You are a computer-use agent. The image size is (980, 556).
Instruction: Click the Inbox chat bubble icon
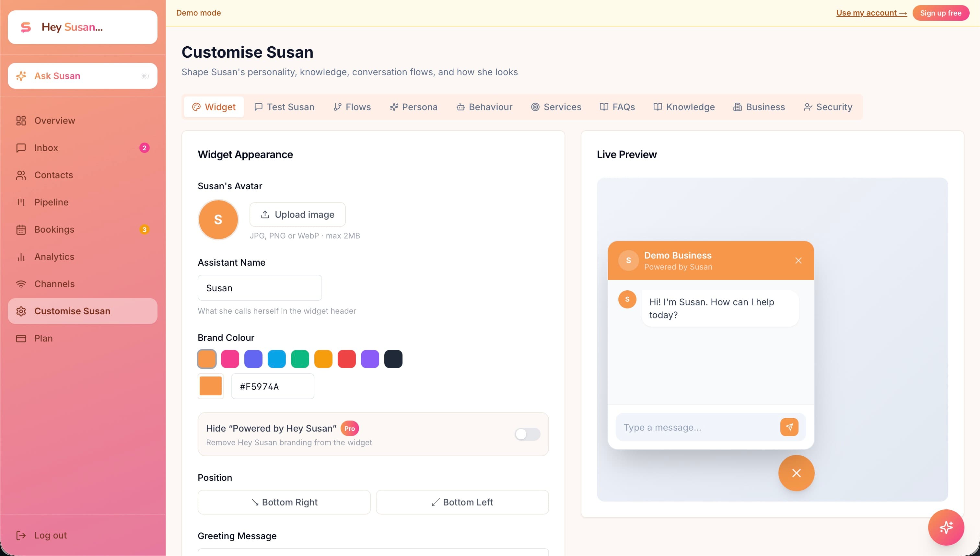21,148
